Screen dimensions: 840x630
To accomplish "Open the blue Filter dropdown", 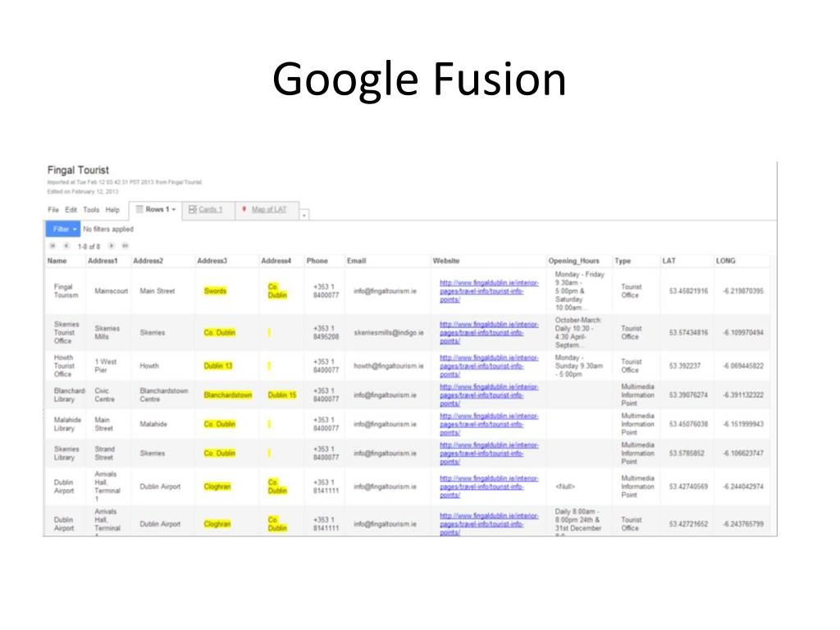I will (x=62, y=230).
